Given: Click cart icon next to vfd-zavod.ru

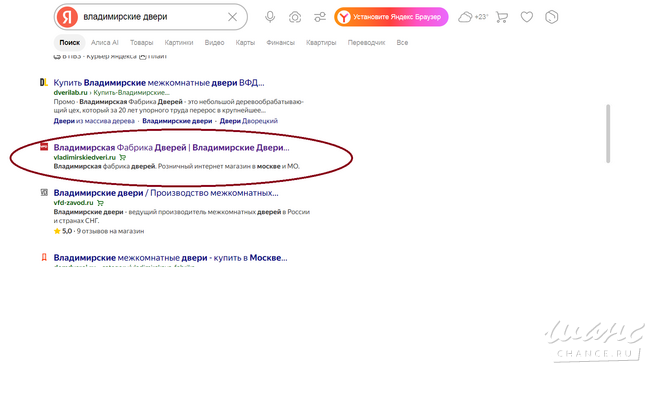Looking at the screenshot, I should (x=100, y=203).
